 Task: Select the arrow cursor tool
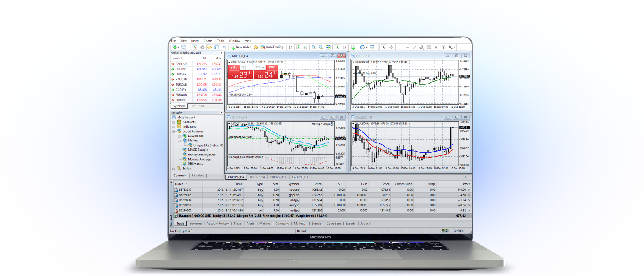coord(384,47)
